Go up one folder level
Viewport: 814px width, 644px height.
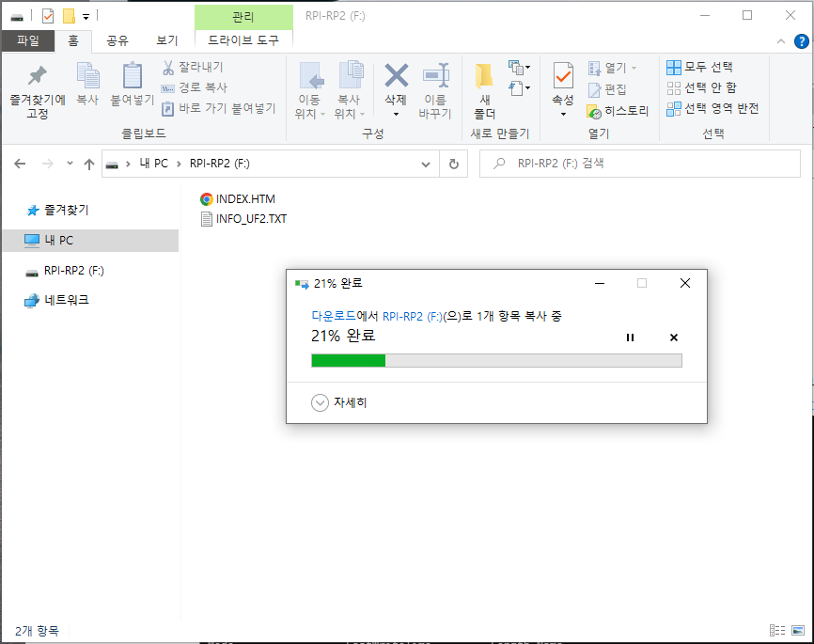click(89, 165)
